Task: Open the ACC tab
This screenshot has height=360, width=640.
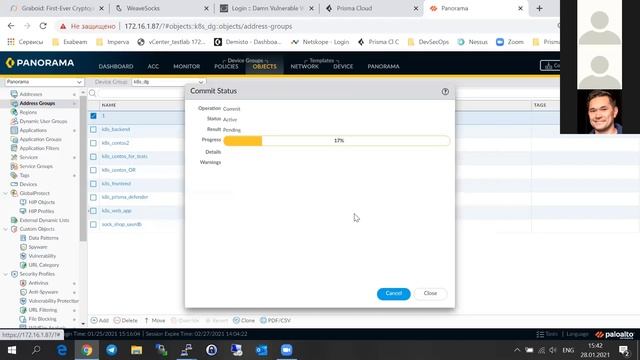Action: click(153, 66)
